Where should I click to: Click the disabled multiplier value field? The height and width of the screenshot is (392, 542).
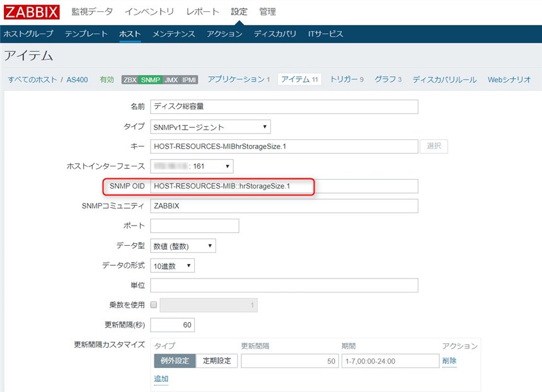tap(209, 305)
